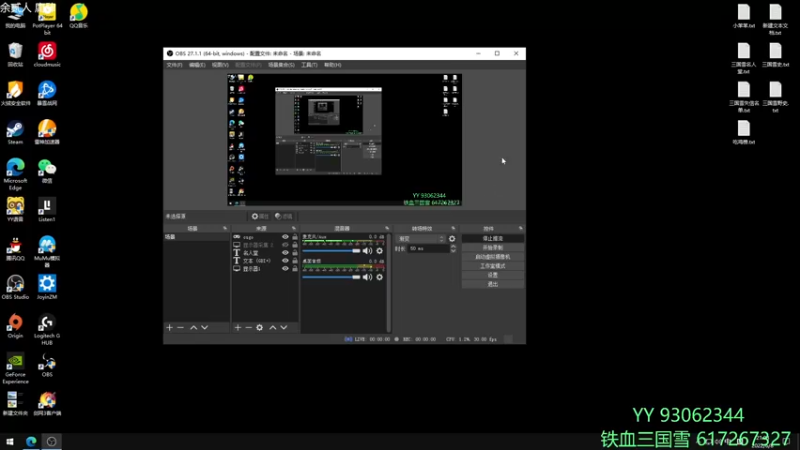Open the 桌面音频 audio settings gear
This screenshot has height=450, width=800.
(x=380, y=277)
